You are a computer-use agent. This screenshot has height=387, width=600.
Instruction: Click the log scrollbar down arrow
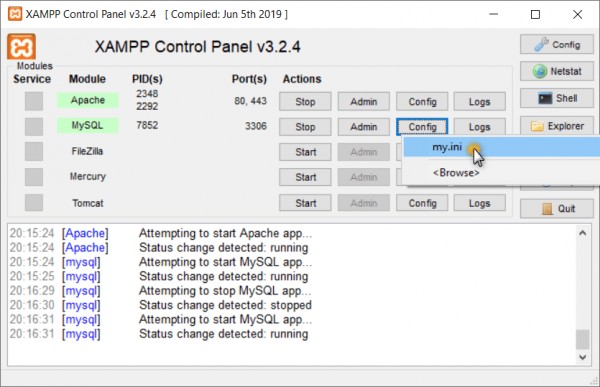coord(582,357)
